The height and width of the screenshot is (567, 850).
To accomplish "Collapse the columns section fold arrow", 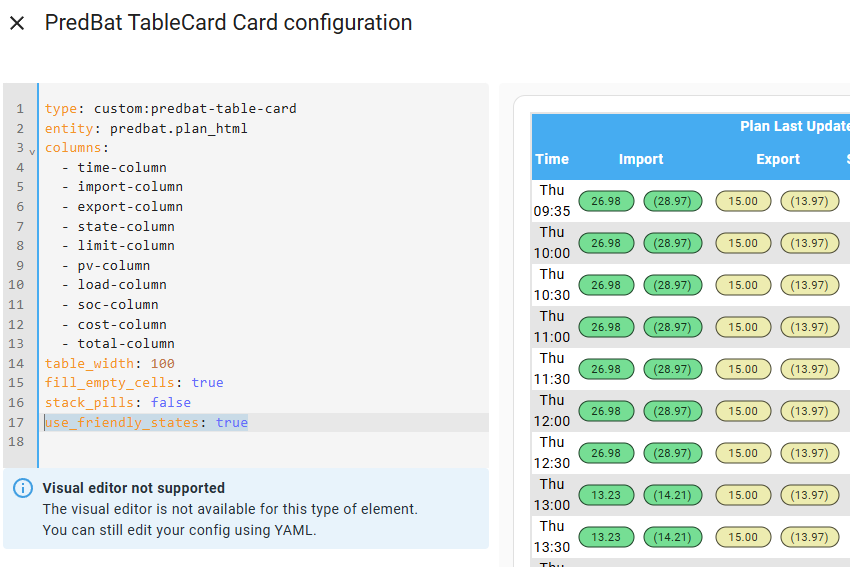I will [x=32, y=152].
